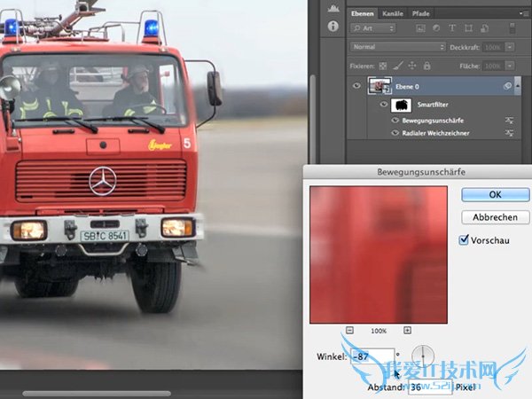Open blending options for Radialer Weichzeichner
532x399 pixels.
tap(509, 133)
